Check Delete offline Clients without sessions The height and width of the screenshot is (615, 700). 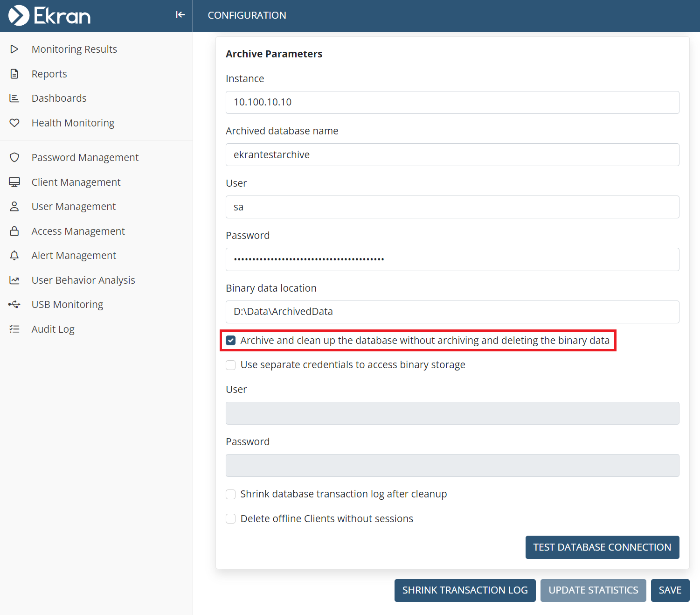(x=231, y=519)
